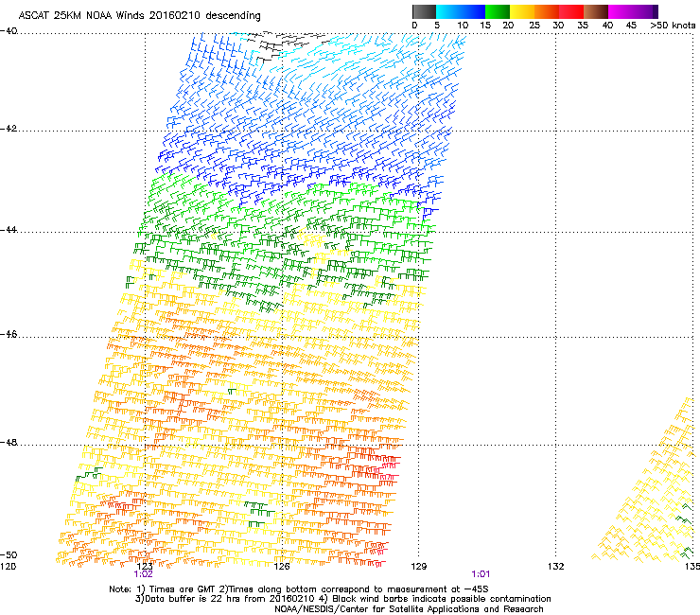This screenshot has width=700, height=615.
Task: Click the magenta 40-45 knots color band
Action: pyautogui.click(x=619, y=11)
